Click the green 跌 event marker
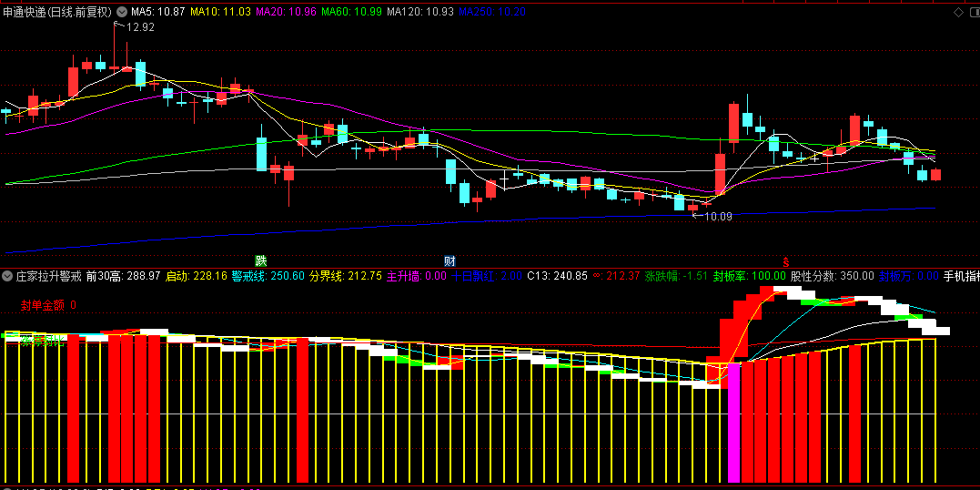 (260, 260)
